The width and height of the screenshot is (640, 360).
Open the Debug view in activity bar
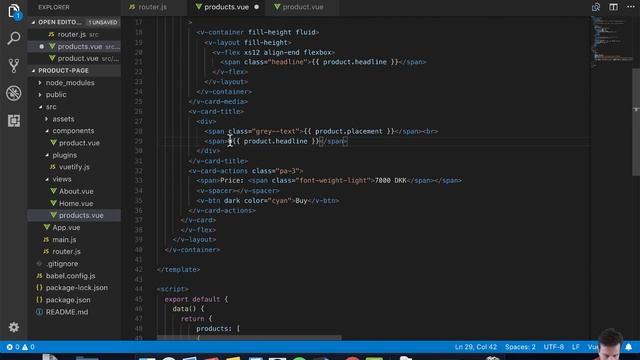[x=13, y=93]
